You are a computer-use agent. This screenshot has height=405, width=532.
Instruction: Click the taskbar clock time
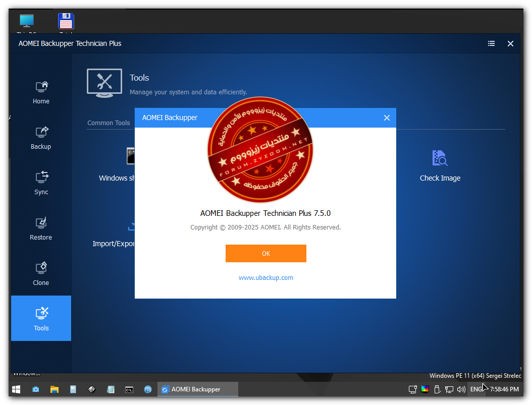pos(503,389)
